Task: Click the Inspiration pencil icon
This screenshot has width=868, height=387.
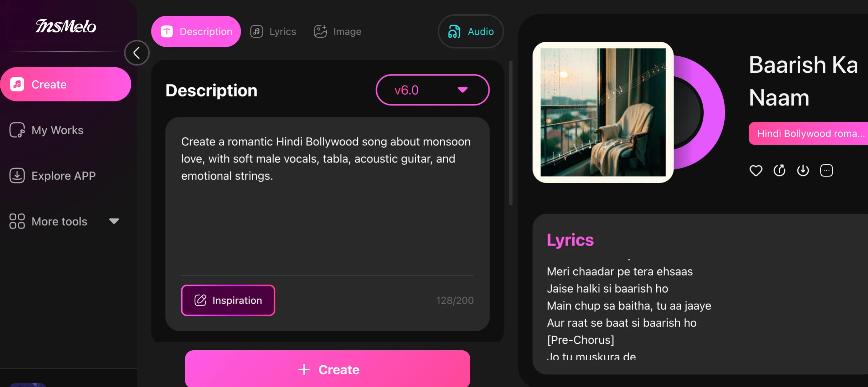Action: click(200, 300)
